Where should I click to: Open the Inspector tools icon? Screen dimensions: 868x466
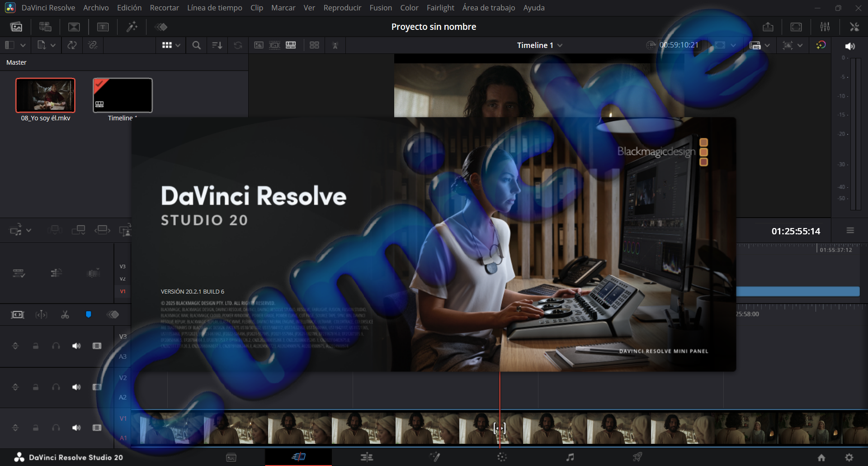(x=854, y=27)
